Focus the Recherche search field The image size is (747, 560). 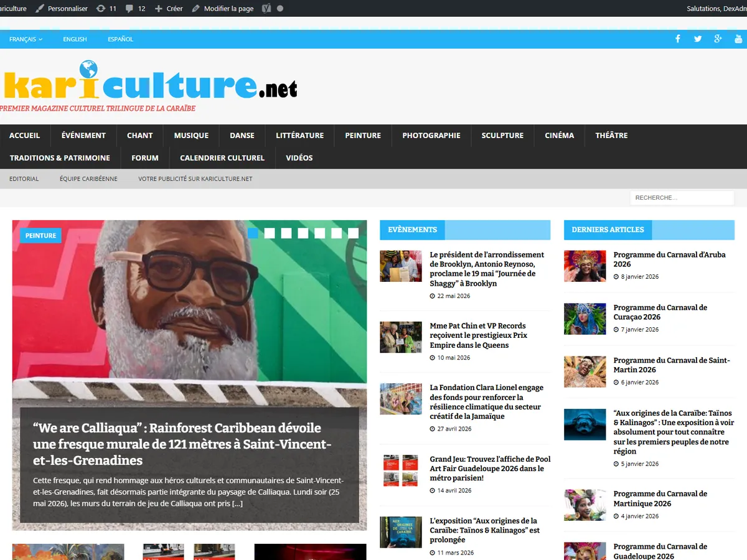tap(682, 198)
